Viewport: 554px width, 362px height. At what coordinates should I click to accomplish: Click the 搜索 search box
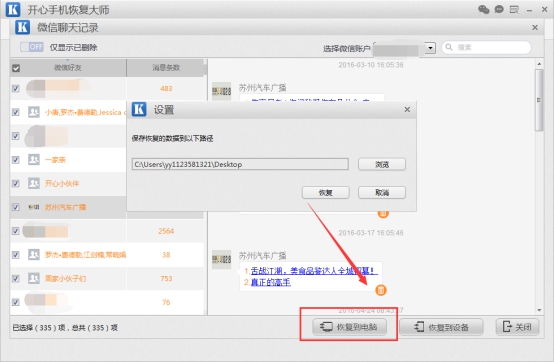click(x=486, y=47)
